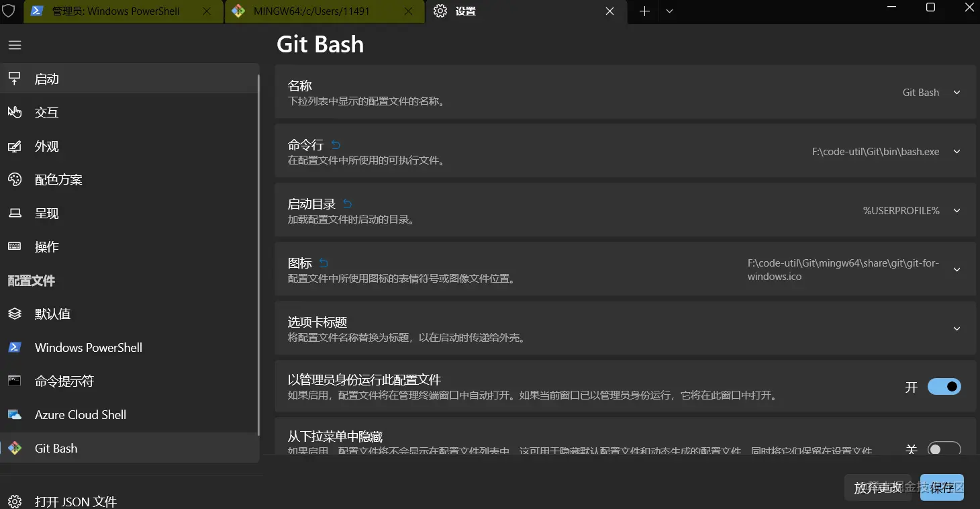This screenshot has width=980, height=509.
Task: Open 交互 settings page
Action: click(130, 112)
